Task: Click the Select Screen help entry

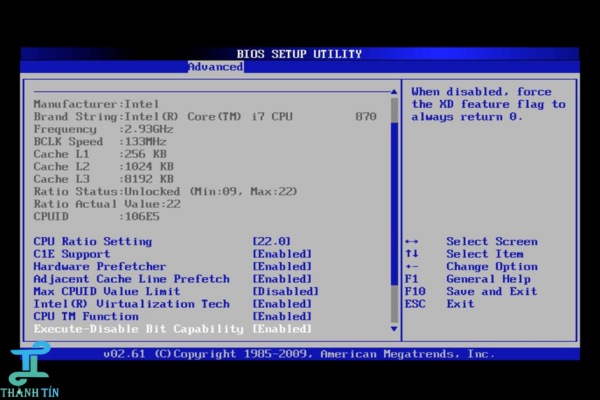Action: pyautogui.click(x=471, y=242)
